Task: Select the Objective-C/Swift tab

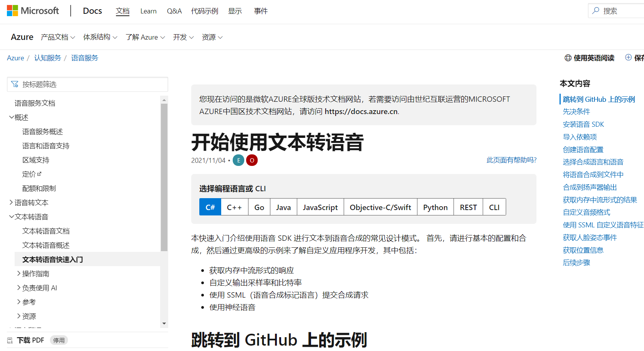Action: [380, 207]
